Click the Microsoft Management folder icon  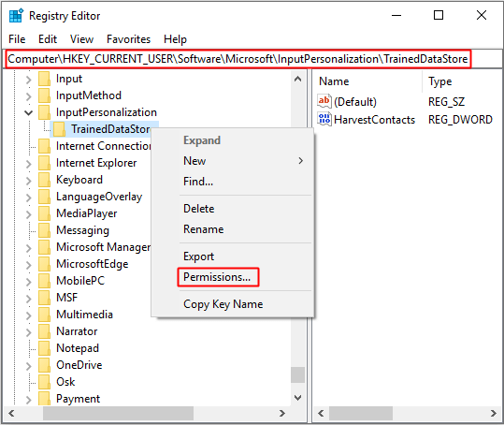(x=44, y=247)
